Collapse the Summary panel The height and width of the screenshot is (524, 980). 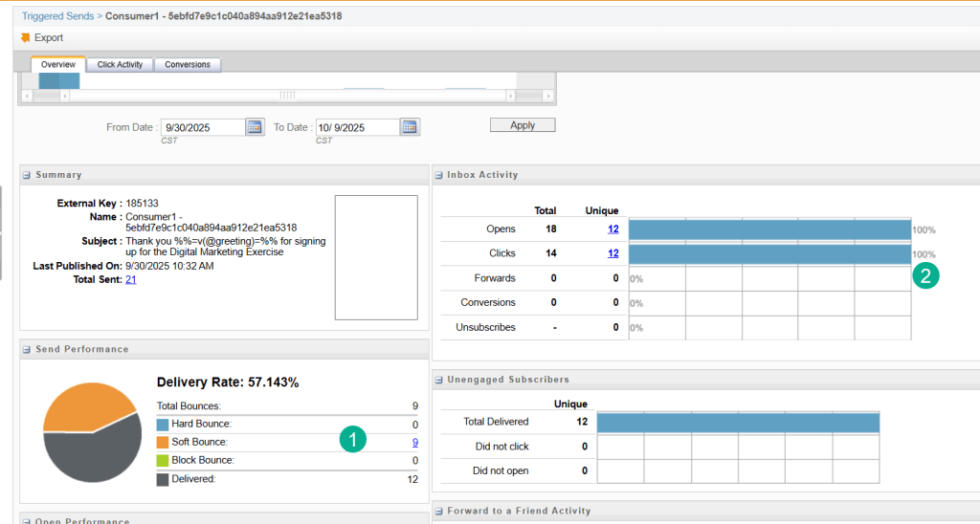[x=28, y=175]
